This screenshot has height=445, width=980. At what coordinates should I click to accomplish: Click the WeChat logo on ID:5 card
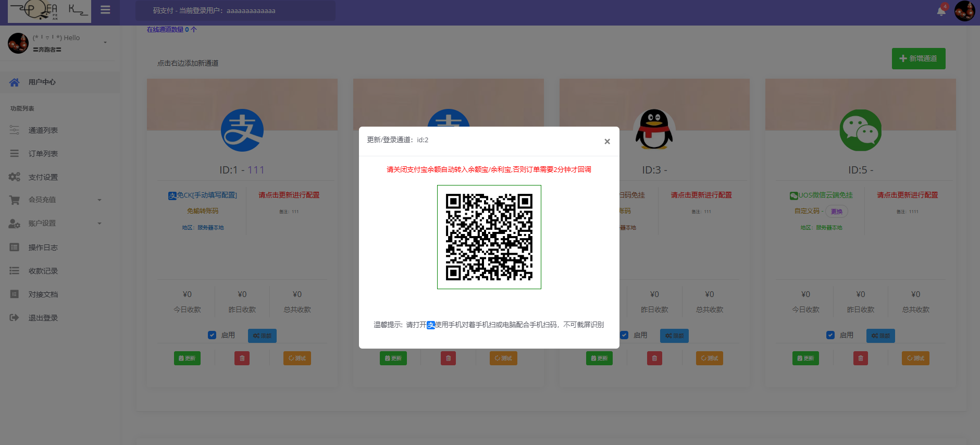pos(860,130)
